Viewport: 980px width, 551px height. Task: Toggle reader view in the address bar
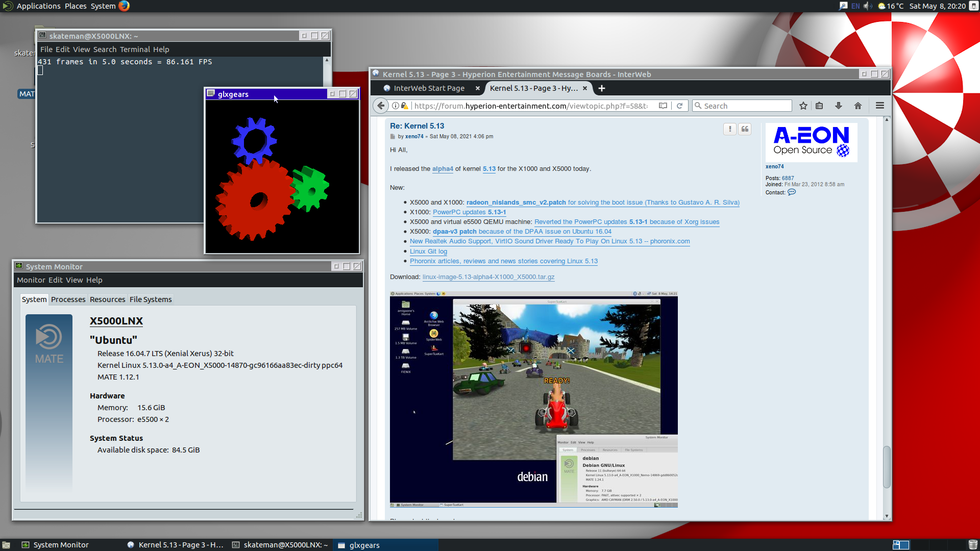point(663,106)
